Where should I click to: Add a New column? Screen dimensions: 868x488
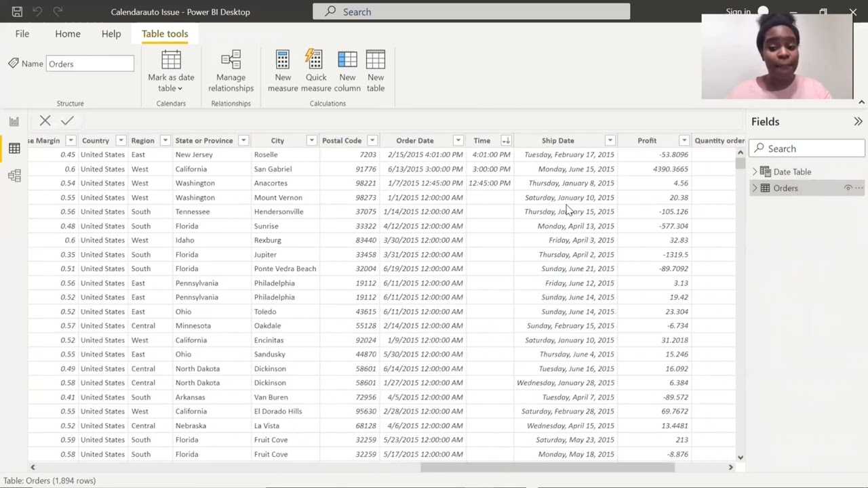click(x=347, y=71)
